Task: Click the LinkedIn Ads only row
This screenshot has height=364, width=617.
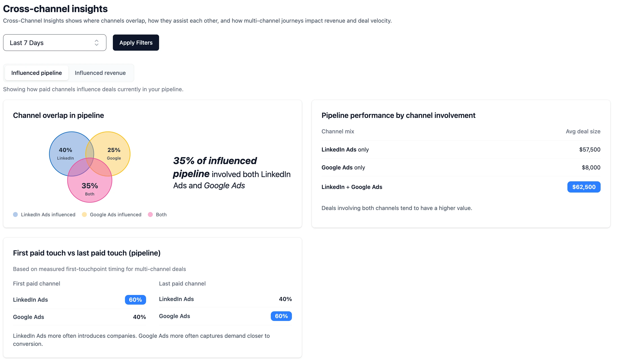Action: [345, 149]
